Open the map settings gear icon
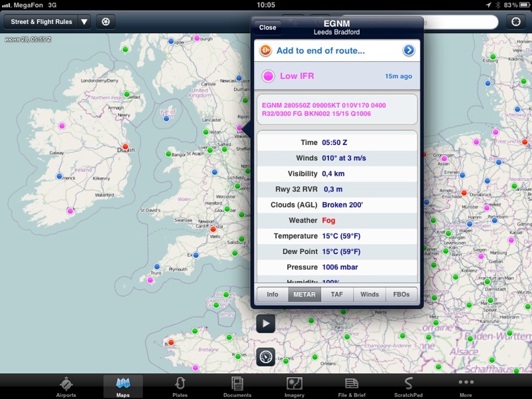The image size is (532, 399). point(105,21)
